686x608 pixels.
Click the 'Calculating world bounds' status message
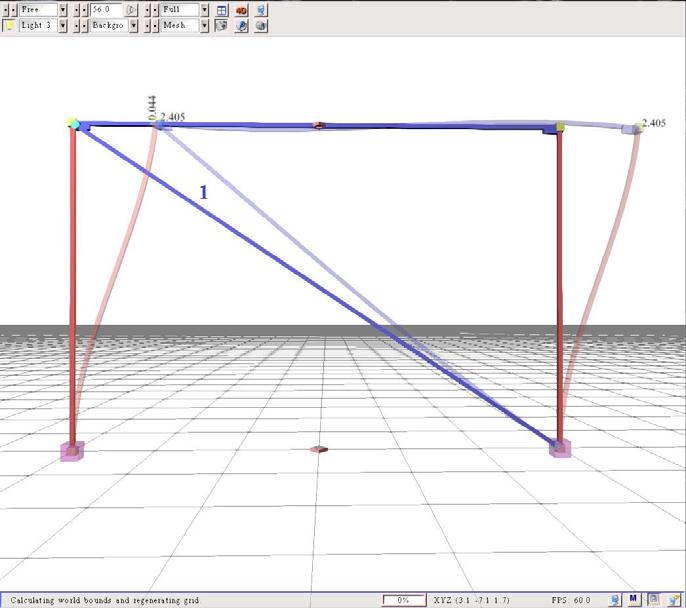click(105, 600)
